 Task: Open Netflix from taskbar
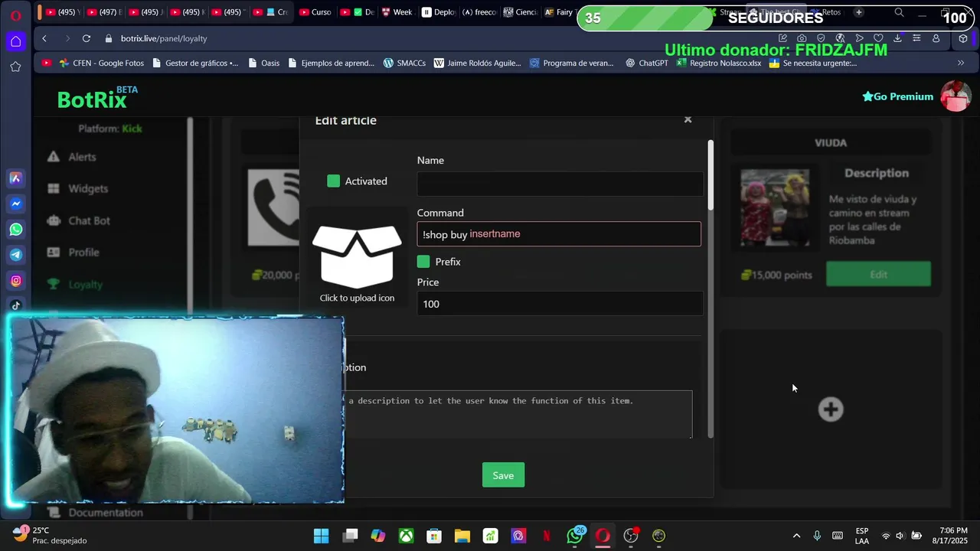pyautogui.click(x=547, y=536)
